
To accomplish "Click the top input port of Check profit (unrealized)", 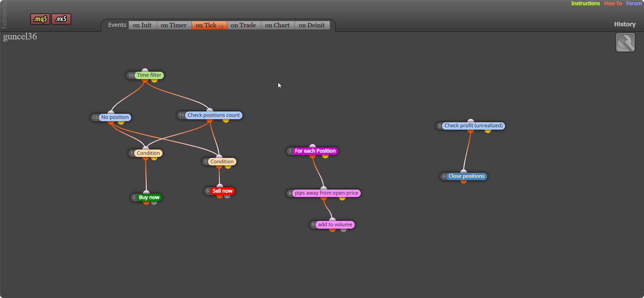I will 471,121.
